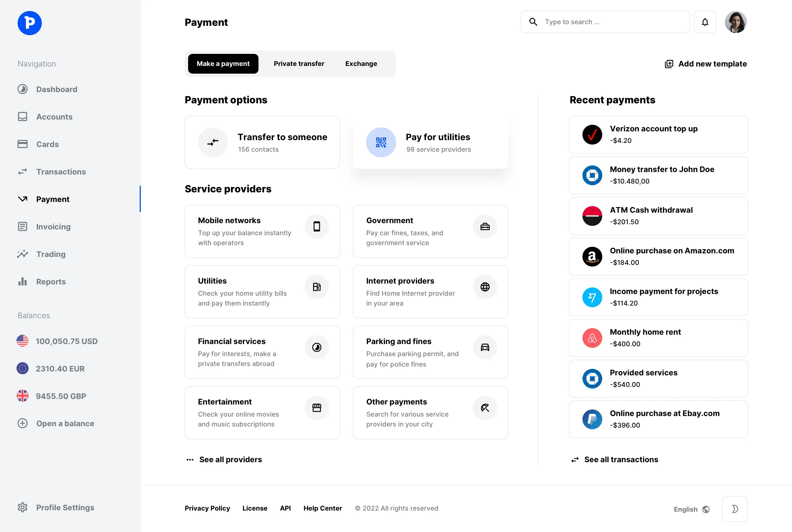The image size is (792, 532).
Task: Click the Internet providers globe icon
Action: (x=485, y=287)
